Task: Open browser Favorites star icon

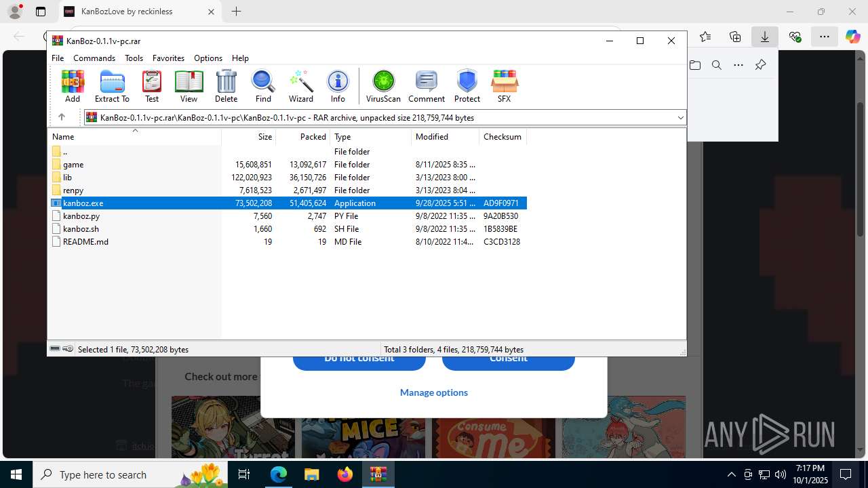Action: 705,37
